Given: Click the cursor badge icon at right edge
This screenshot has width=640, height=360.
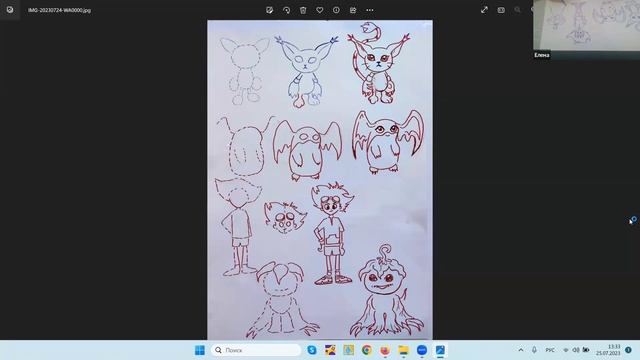Looking at the screenshot, I should 633,220.
